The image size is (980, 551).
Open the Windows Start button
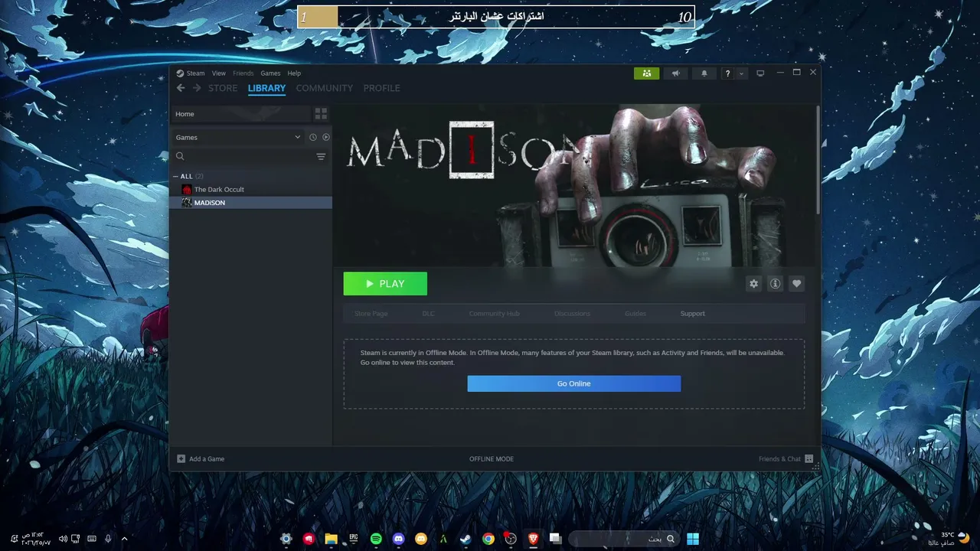click(693, 539)
